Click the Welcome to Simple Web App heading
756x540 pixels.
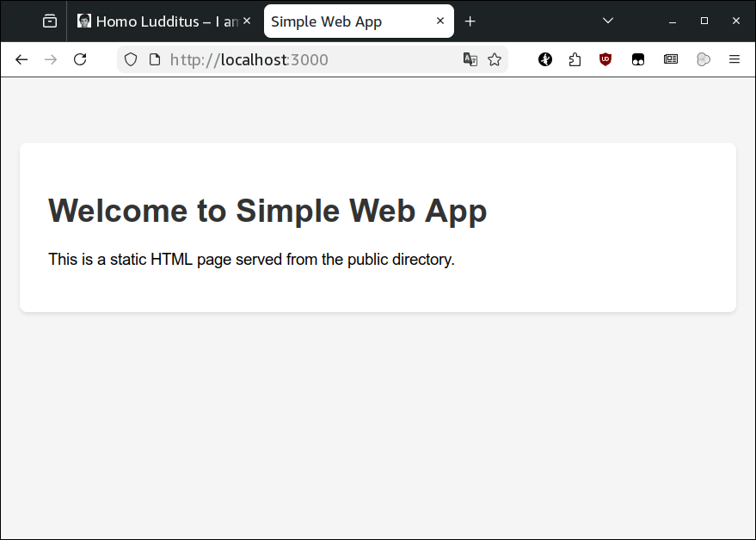coord(267,211)
